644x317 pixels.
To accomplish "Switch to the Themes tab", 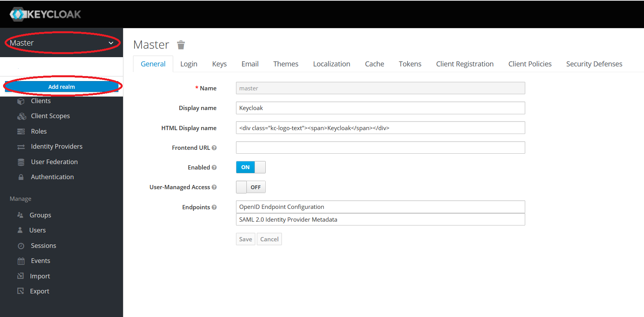I will point(286,64).
